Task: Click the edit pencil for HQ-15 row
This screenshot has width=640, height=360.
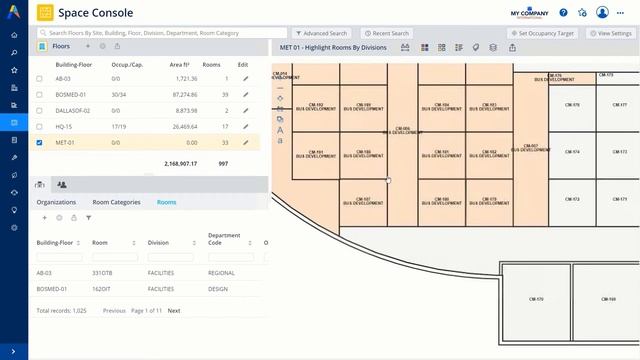Action: pyautogui.click(x=245, y=127)
